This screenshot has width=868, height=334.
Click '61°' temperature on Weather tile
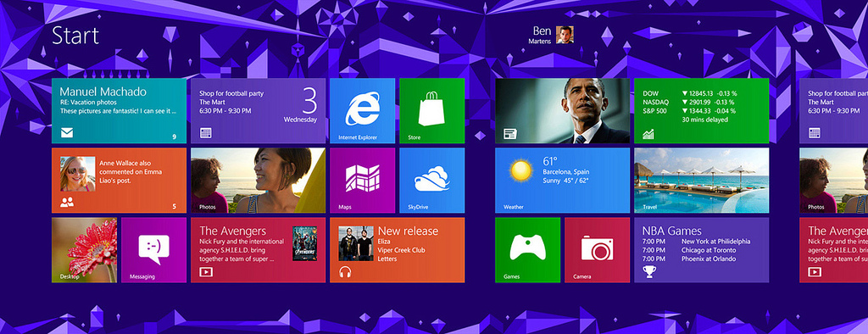pyautogui.click(x=550, y=161)
